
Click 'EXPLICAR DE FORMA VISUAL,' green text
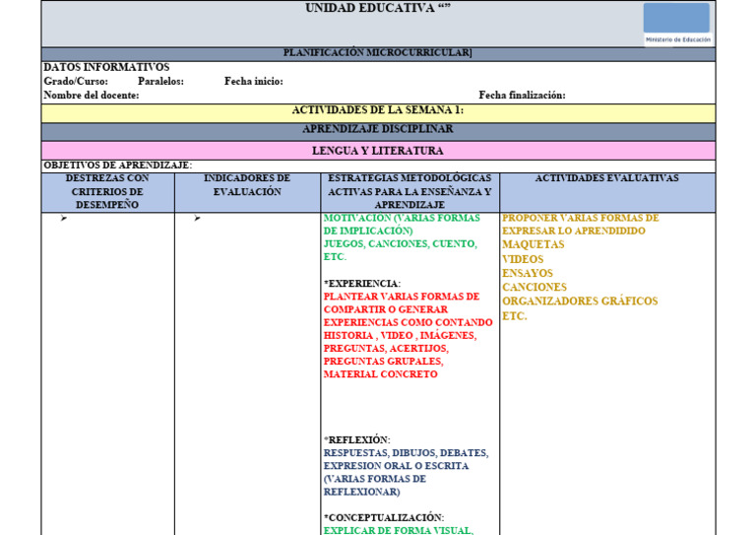(x=399, y=530)
